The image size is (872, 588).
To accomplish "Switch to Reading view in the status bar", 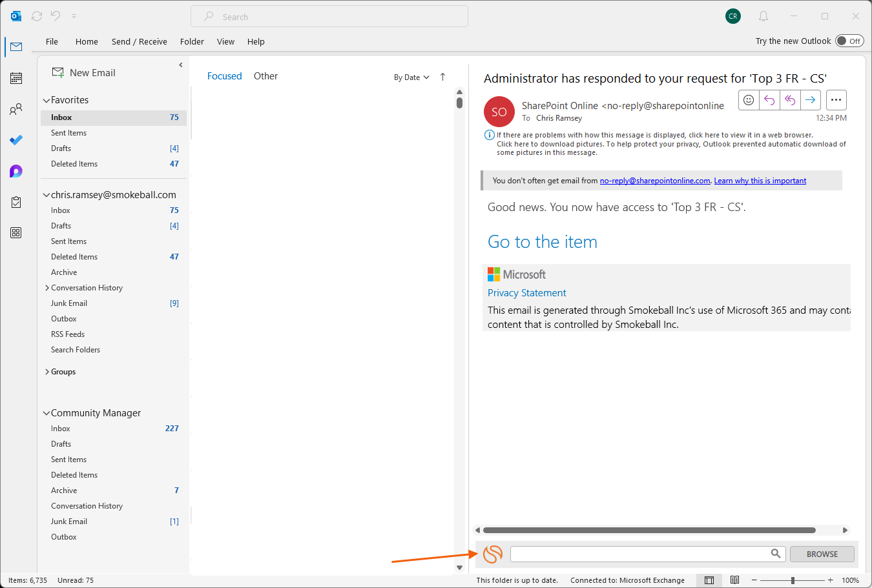I will click(734, 580).
